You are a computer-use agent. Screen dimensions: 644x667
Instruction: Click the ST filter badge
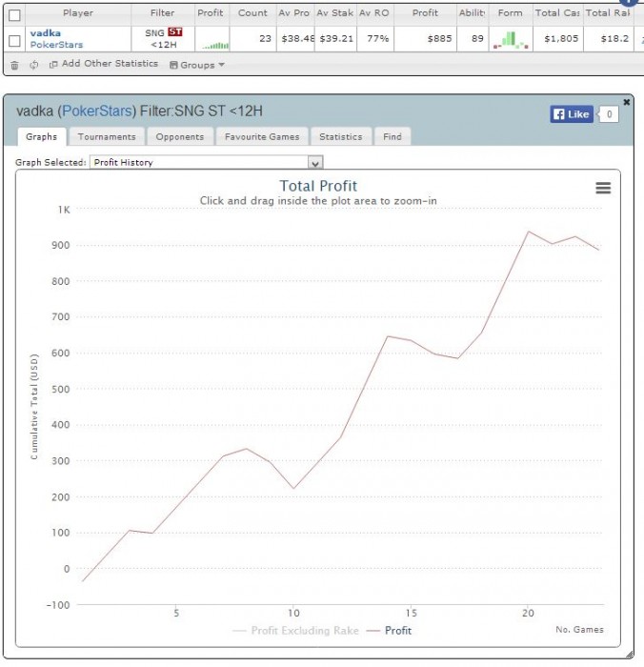[x=175, y=31]
